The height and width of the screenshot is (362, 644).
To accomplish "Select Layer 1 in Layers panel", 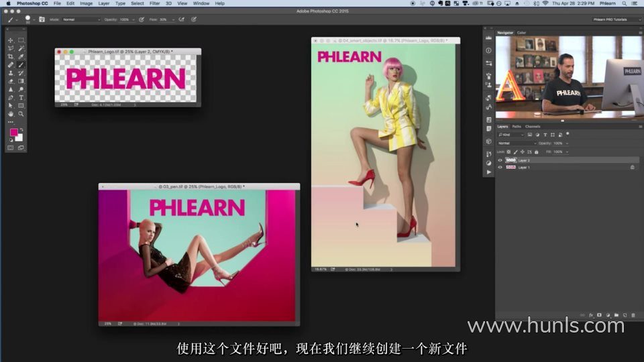I will 568,168.
